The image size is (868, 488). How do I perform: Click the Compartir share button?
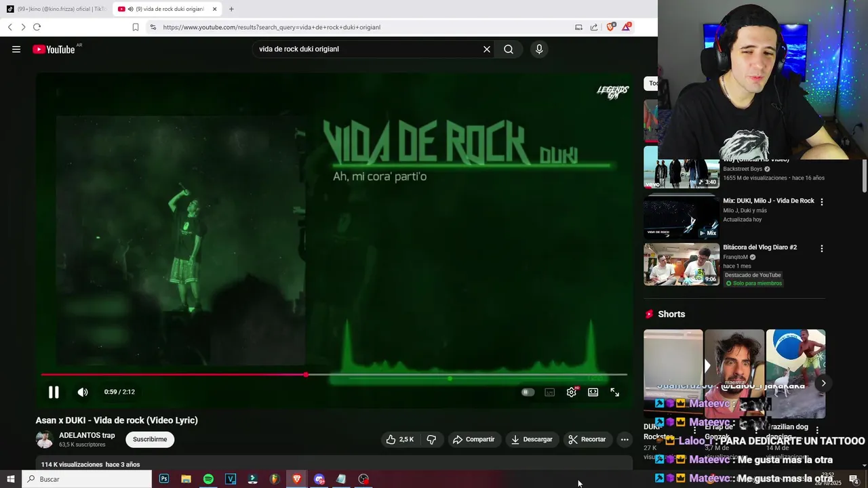point(474,439)
